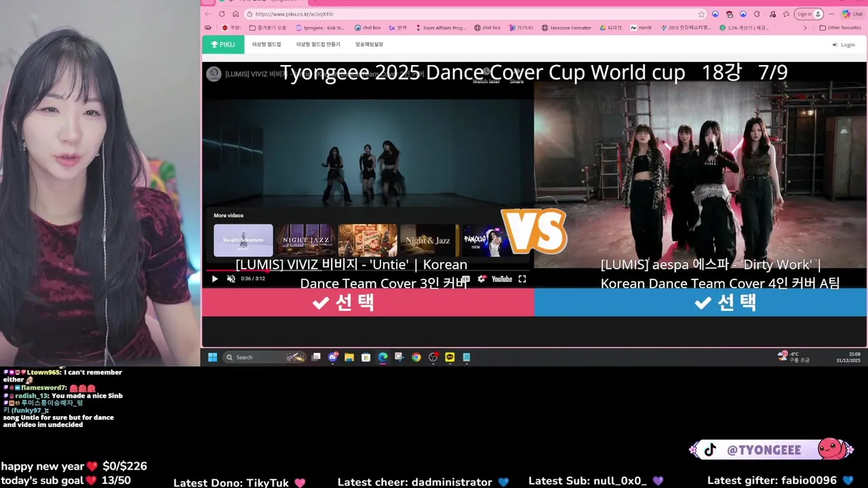Open the first 'chat box' bookmark

point(368,28)
